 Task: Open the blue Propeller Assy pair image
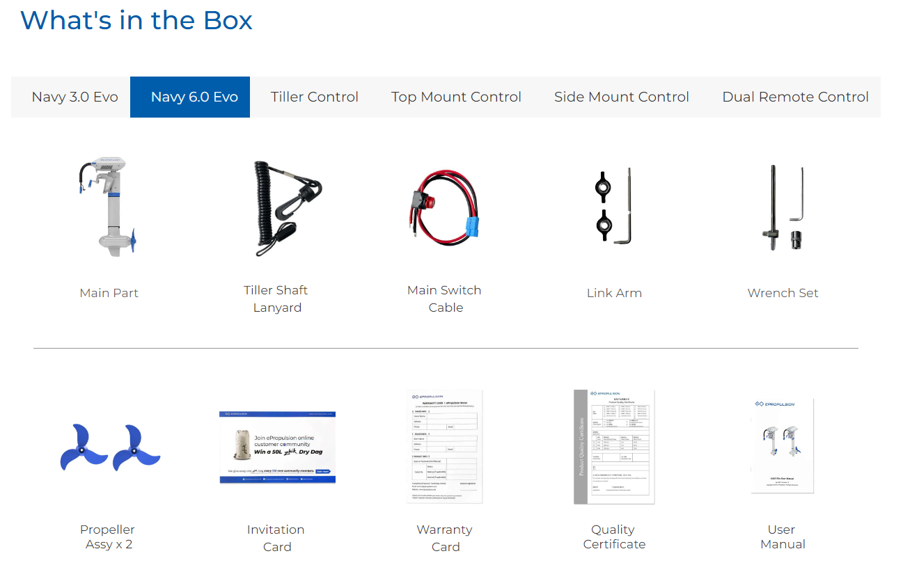click(x=109, y=449)
